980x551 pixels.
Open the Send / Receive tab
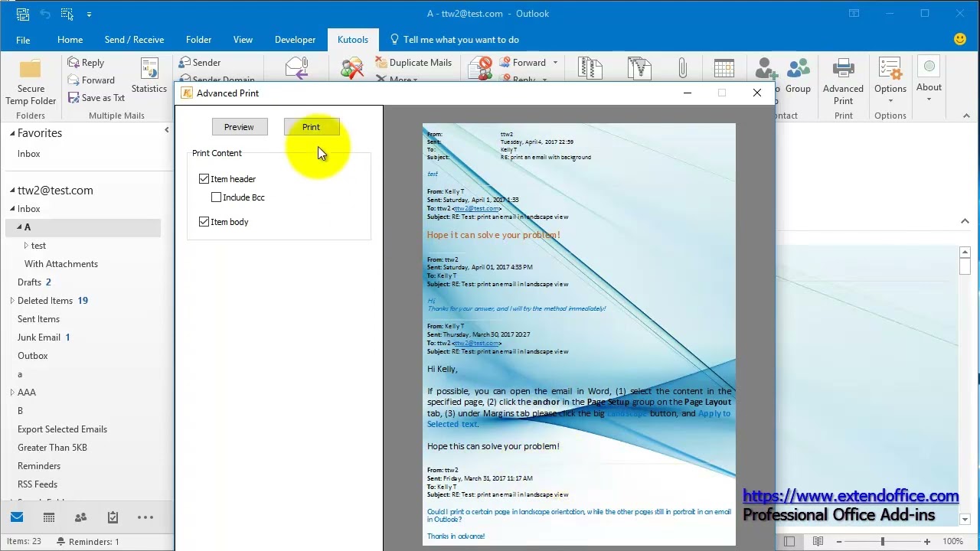coord(134,40)
